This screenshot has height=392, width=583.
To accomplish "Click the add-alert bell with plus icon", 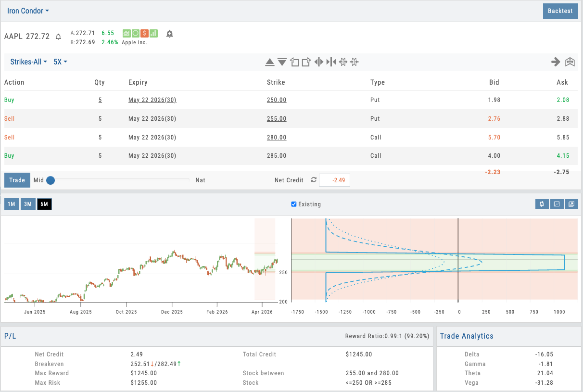I will (x=170, y=34).
